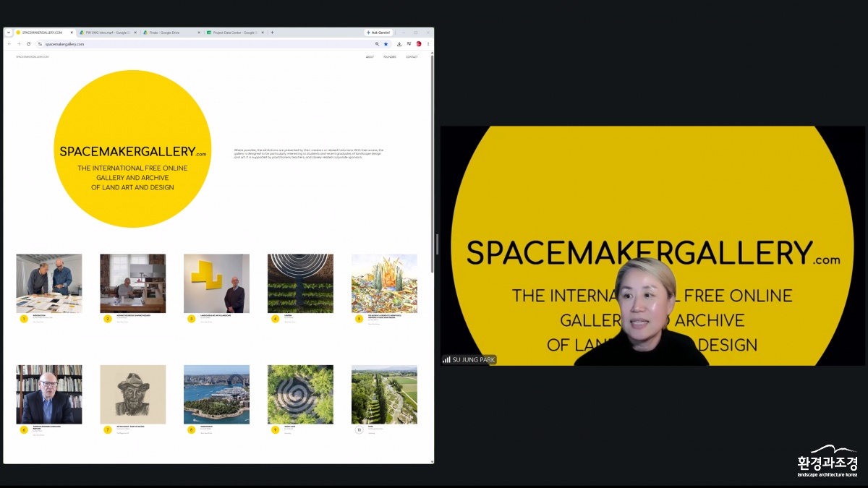Click the browser forward arrow
This screenshot has height=488, width=868.
point(19,44)
